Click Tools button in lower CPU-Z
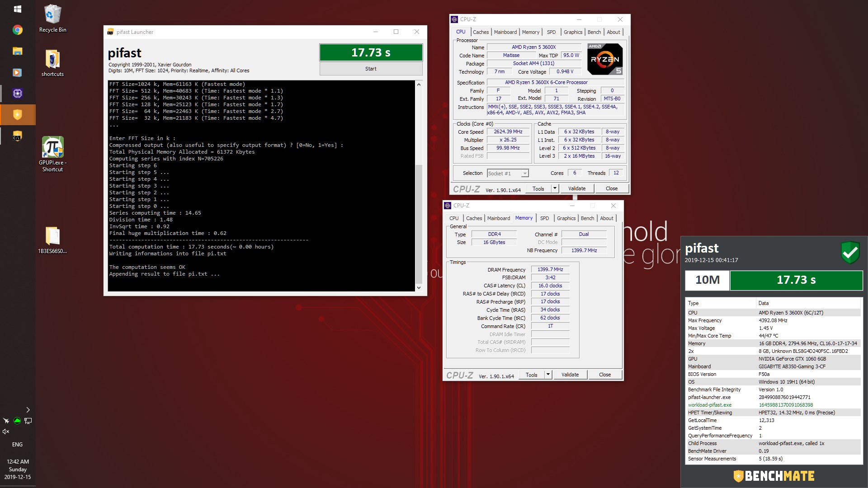868x488 pixels. click(x=531, y=375)
